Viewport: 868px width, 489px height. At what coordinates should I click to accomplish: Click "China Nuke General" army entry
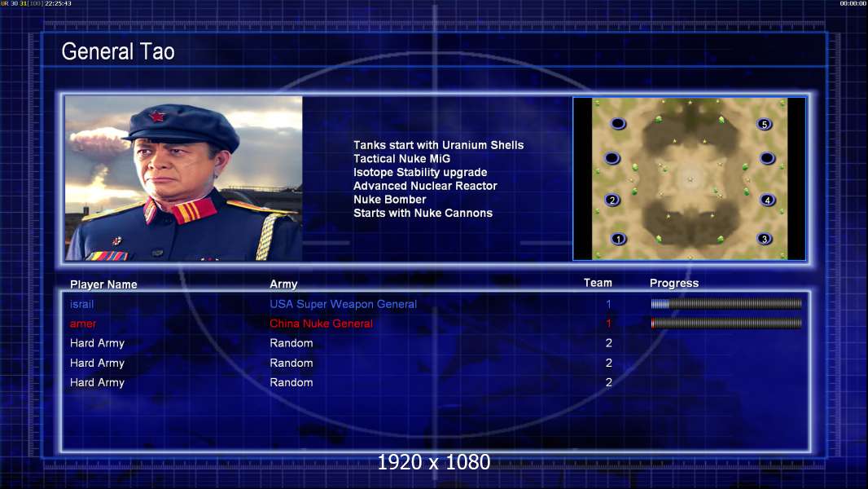click(x=321, y=324)
